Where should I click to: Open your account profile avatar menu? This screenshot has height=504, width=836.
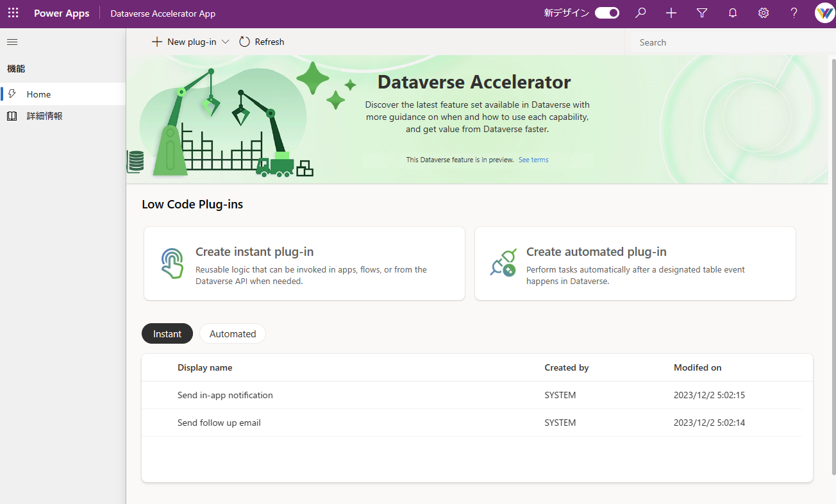[824, 12]
